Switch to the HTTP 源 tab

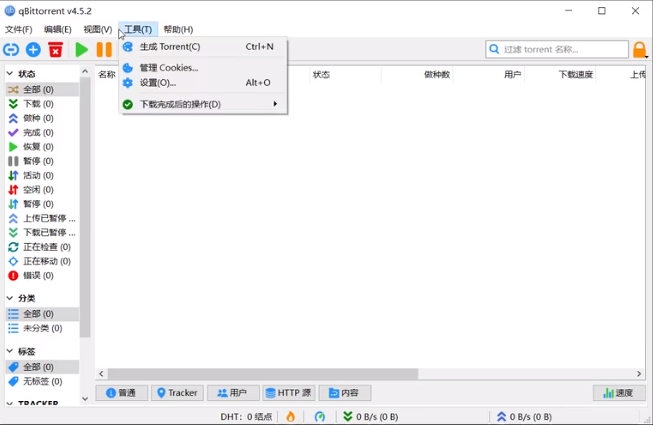(289, 393)
